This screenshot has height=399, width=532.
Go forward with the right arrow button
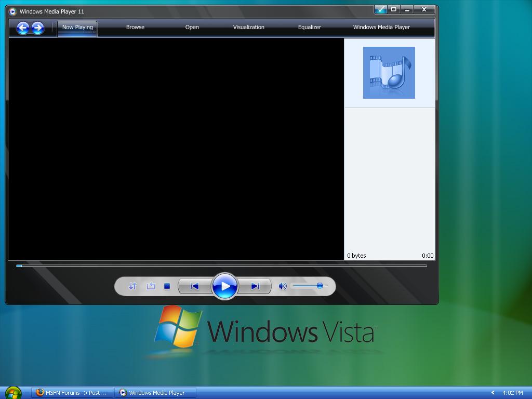point(38,28)
